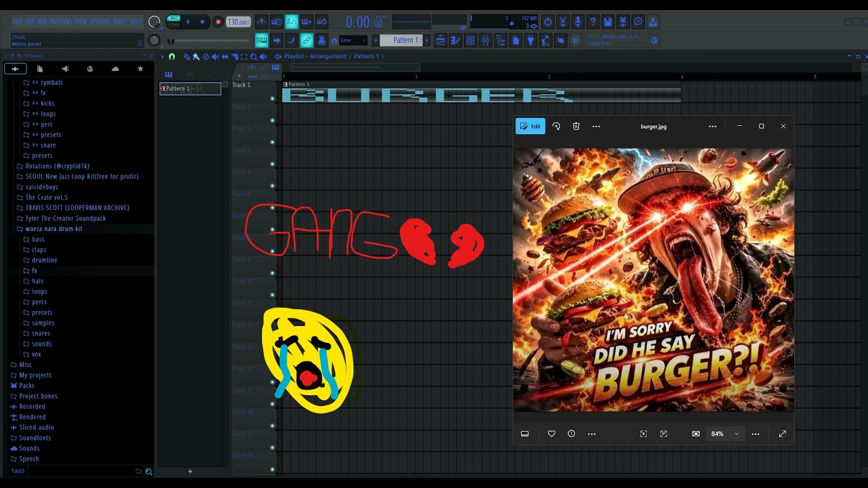This screenshot has width=868, height=488.
Task: Toggle Playlist snap magnet icon
Action: [172, 57]
